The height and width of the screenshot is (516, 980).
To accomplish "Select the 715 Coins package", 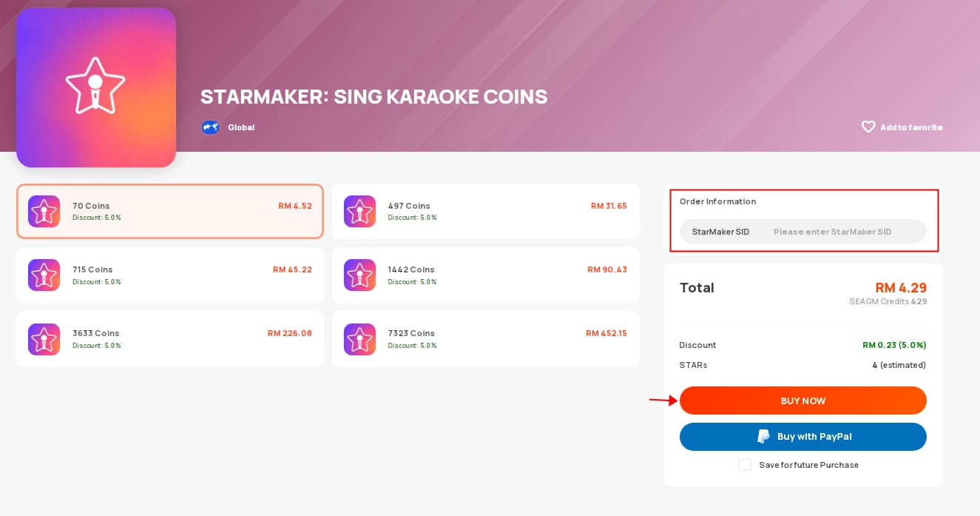I will [169, 275].
